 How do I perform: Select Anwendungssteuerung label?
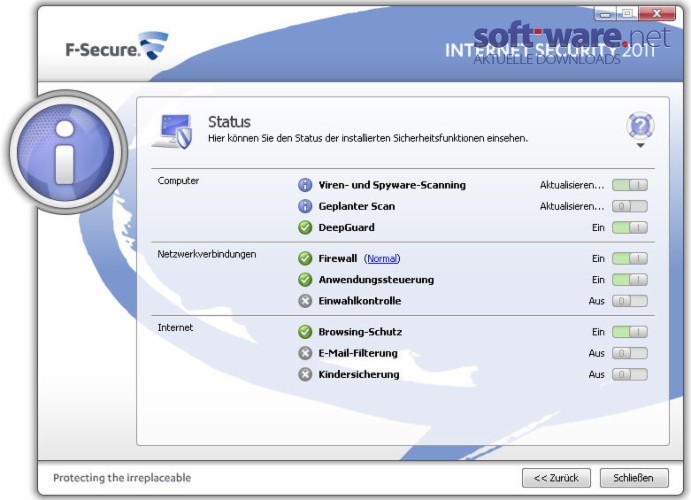[376, 280]
